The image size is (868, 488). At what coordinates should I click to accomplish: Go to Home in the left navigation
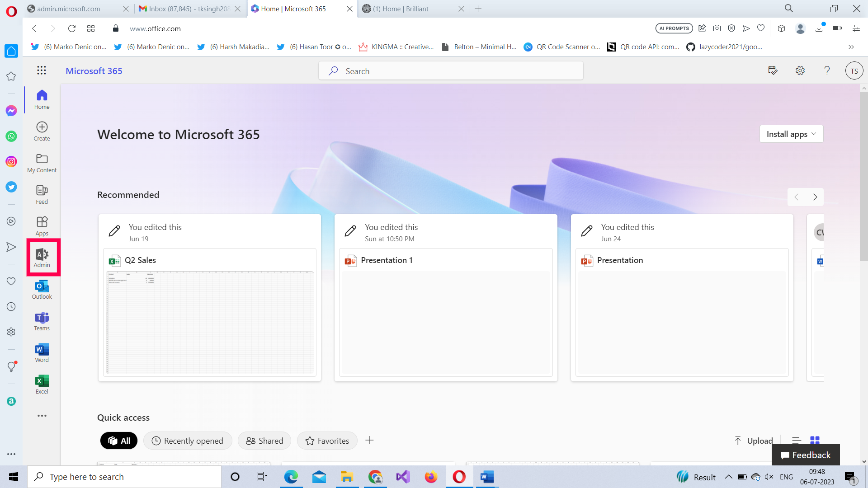click(42, 99)
